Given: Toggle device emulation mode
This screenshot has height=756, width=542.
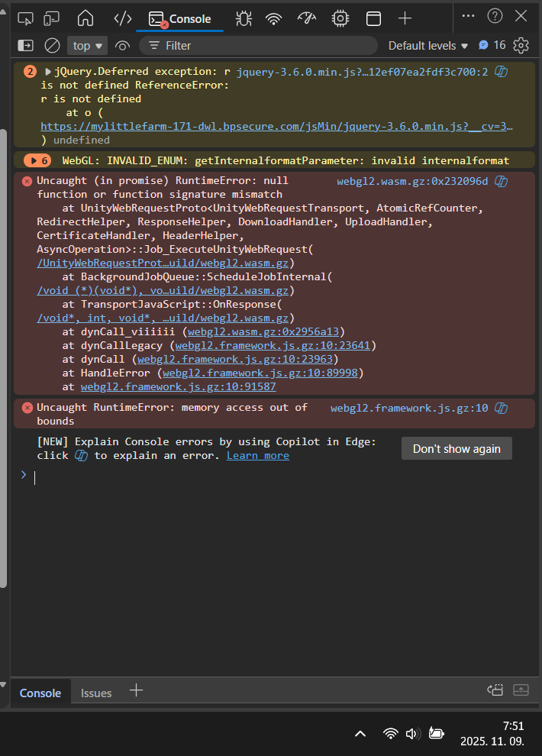Looking at the screenshot, I should click(x=52, y=18).
